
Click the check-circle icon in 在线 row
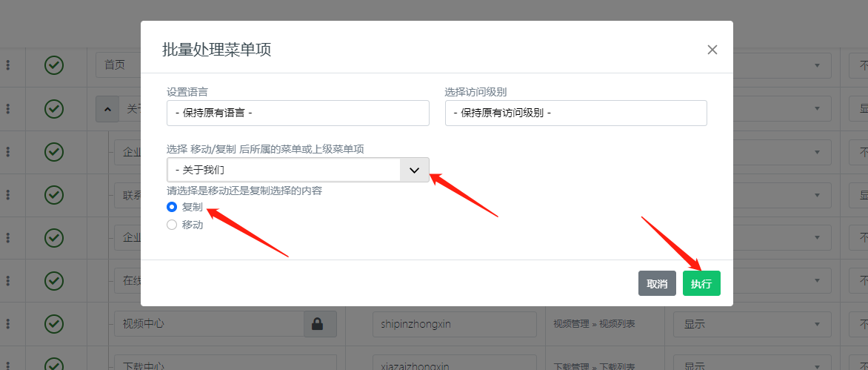[x=53, y=281]
